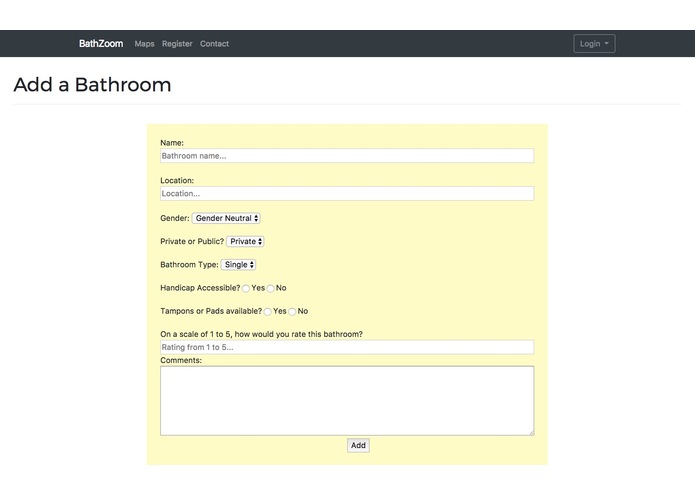Viewport: 695px width, 494px height.
Task: Go to the Maps page
Action: (144, 43)
